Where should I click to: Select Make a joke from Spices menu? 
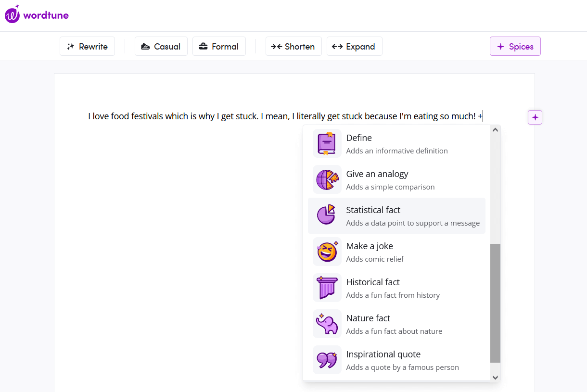tap(396, 252)
